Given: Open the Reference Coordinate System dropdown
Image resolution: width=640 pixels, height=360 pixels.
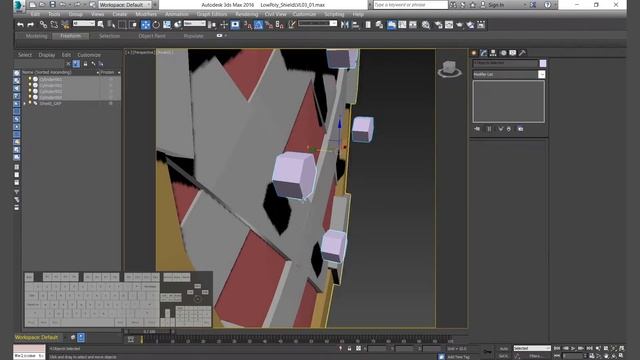Looking at the screenshot, I should click(194, 24).
